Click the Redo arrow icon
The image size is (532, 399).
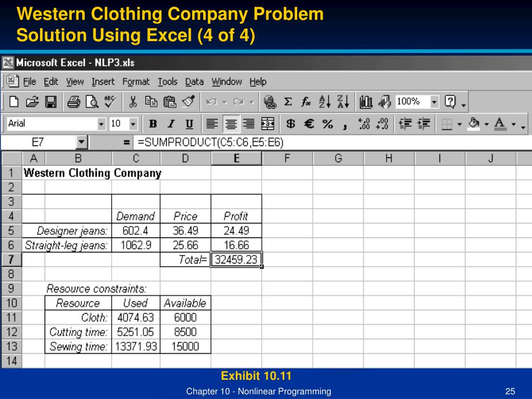239,101
